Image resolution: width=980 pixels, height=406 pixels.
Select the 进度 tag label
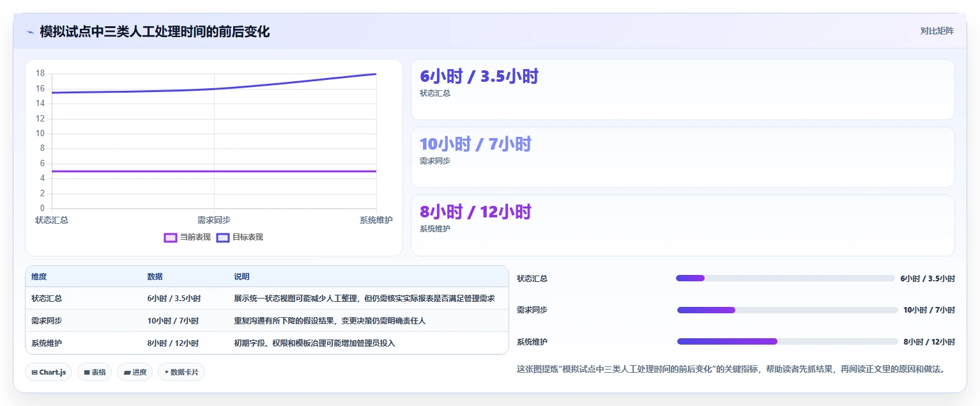tap(139, 372)
